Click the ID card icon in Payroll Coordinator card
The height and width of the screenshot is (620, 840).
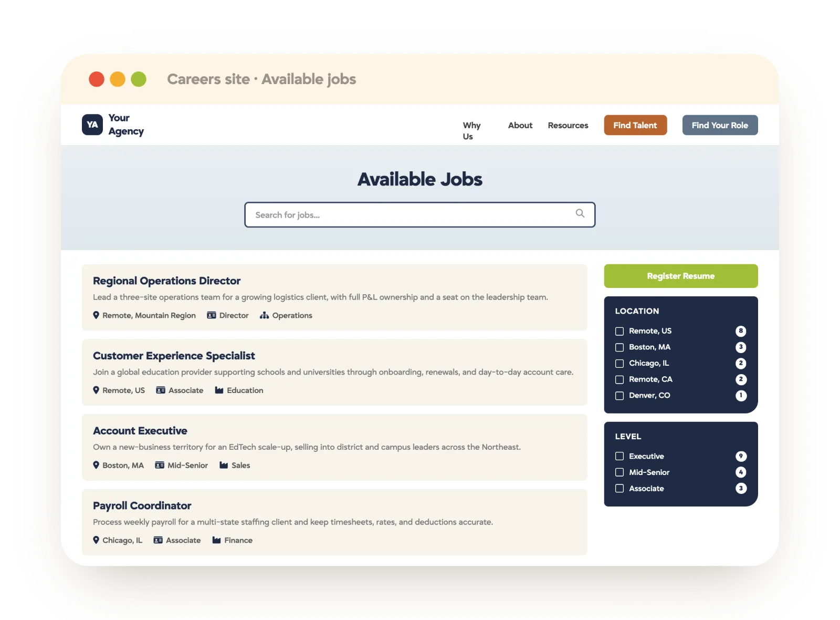click(158, 540)
